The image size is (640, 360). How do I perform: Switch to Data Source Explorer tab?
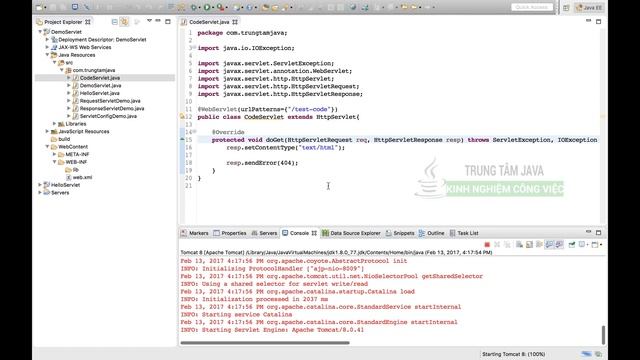(351, 233)
